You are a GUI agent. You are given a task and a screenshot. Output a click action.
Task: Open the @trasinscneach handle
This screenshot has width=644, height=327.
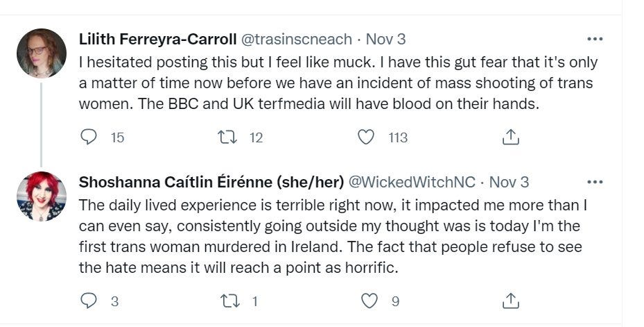(296, 39)
